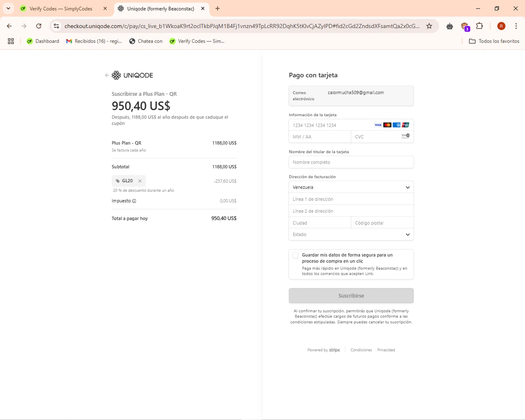Focus the Ciudad field

click(x=320, y=223)
